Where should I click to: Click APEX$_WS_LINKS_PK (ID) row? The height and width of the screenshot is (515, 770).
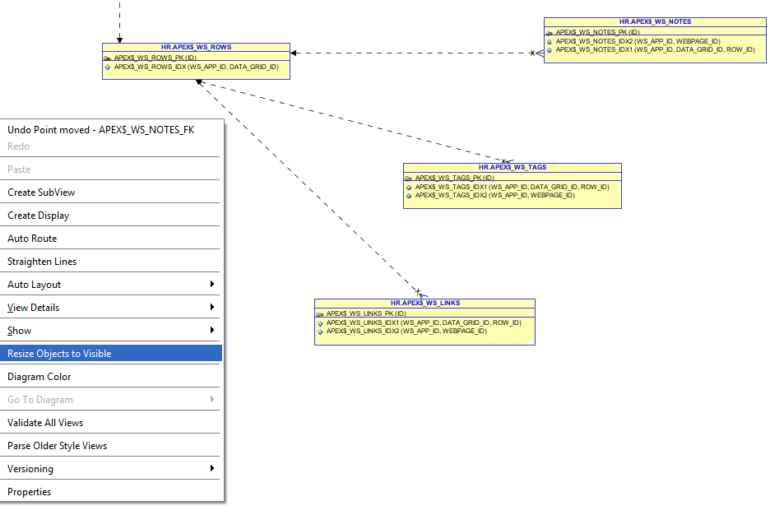[366, 313]
